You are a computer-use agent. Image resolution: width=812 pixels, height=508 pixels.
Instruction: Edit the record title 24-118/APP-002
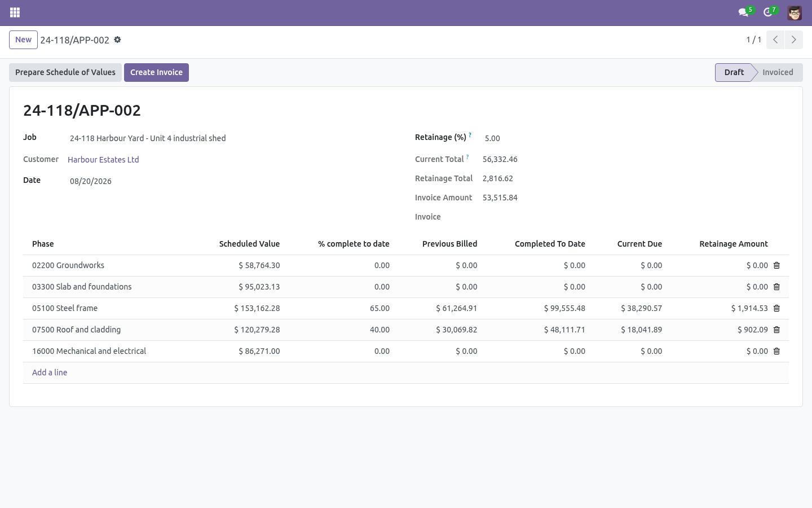[x=82, y=110]
